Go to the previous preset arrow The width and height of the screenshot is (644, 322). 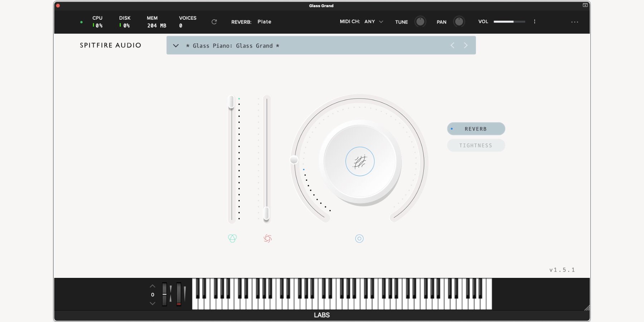pyautogui.click(x=452, y=45)
